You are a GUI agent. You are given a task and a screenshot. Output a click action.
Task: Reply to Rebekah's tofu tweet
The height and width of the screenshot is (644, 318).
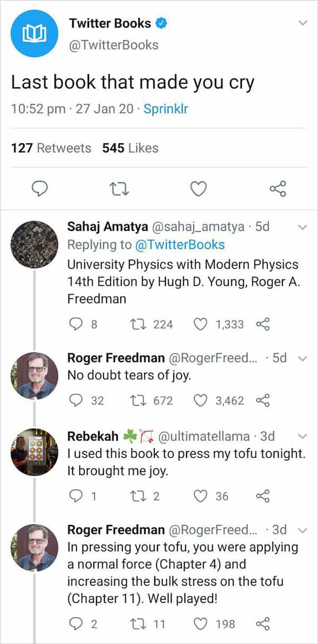(76, 496)
